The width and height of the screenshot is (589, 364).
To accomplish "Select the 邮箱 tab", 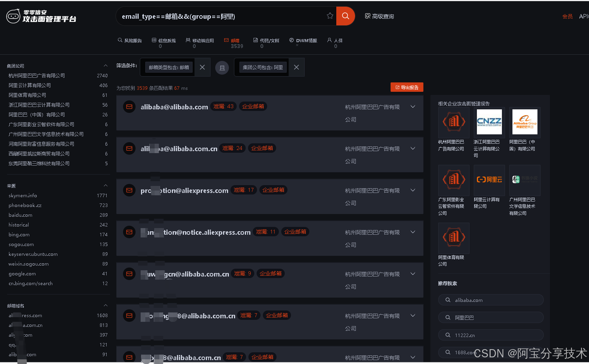I will [x=232, y=41].
